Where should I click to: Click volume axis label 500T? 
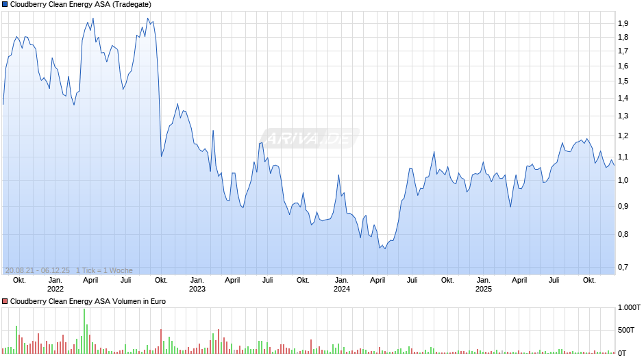(626, 330)
